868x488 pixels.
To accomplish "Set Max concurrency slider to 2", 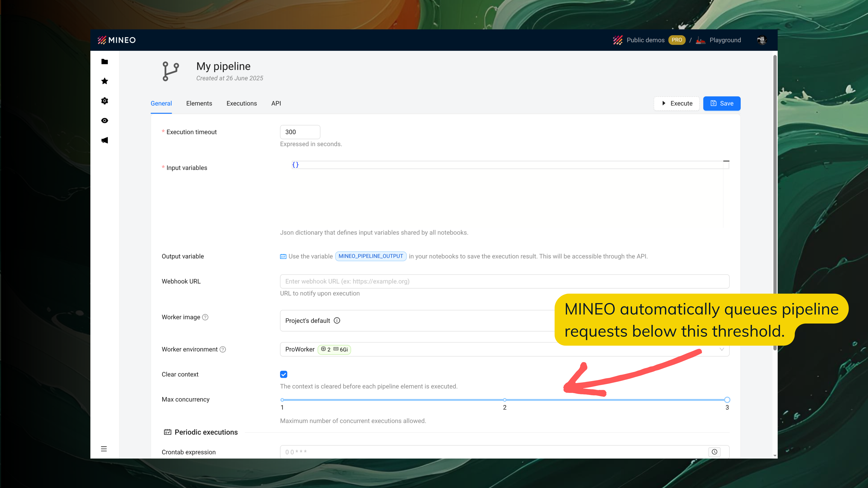I will (x=505, y=400).
